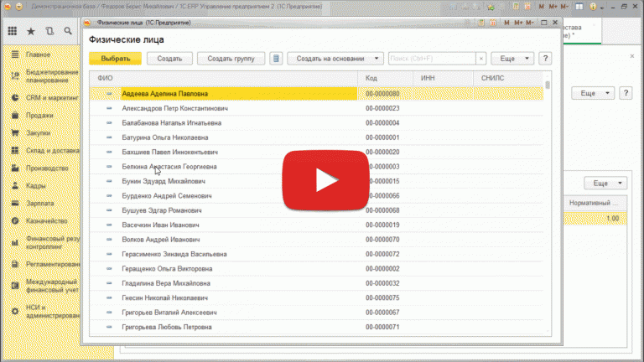
Task: Select row Волков Андрей Иванович
Action: click(316, 240)
